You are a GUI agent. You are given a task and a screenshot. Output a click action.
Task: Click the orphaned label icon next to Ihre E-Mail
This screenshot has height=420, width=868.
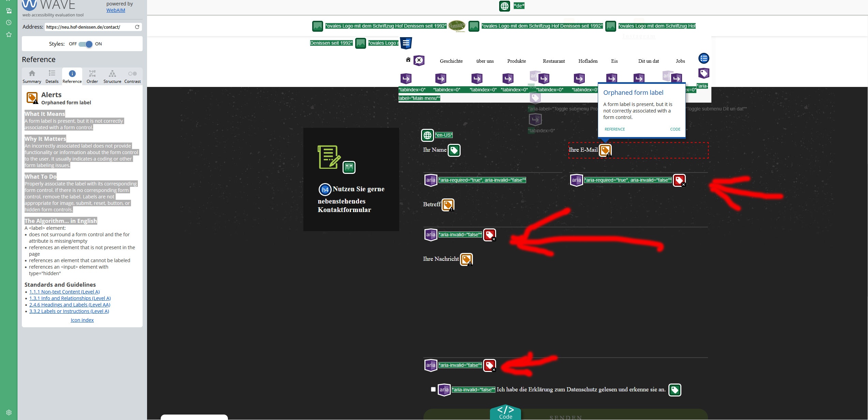[605, 150]
